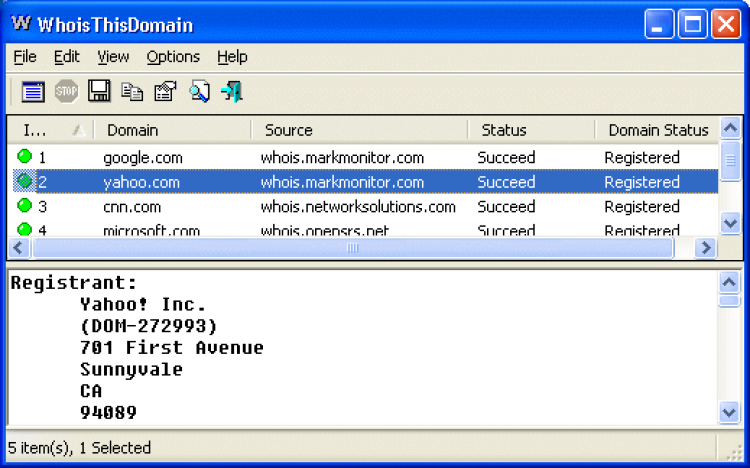This screenshot has width=750, height=468.
Task: Select the microsoft.com domain cell
Action: click(151, 231)
